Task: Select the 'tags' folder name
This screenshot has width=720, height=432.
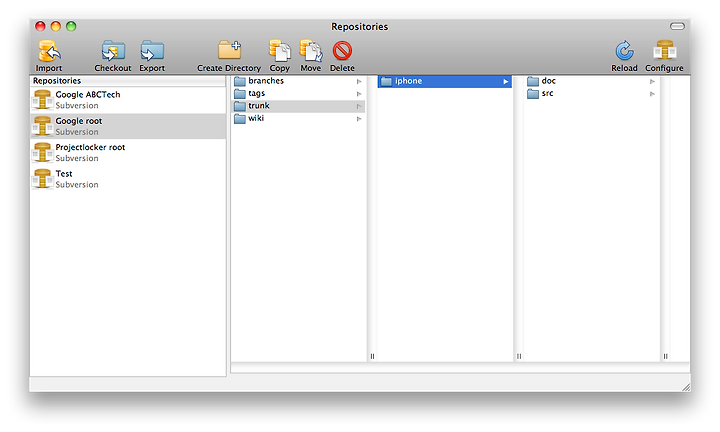Action: [x=257, y=94]
